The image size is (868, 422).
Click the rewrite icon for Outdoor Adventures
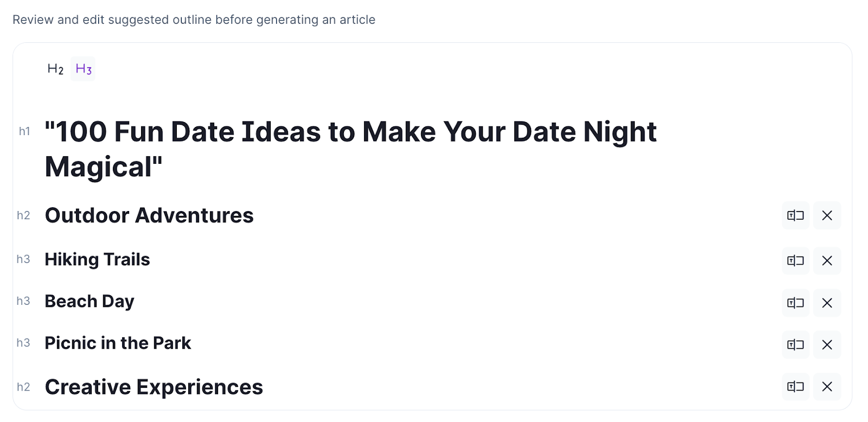(x=795, y=215)
